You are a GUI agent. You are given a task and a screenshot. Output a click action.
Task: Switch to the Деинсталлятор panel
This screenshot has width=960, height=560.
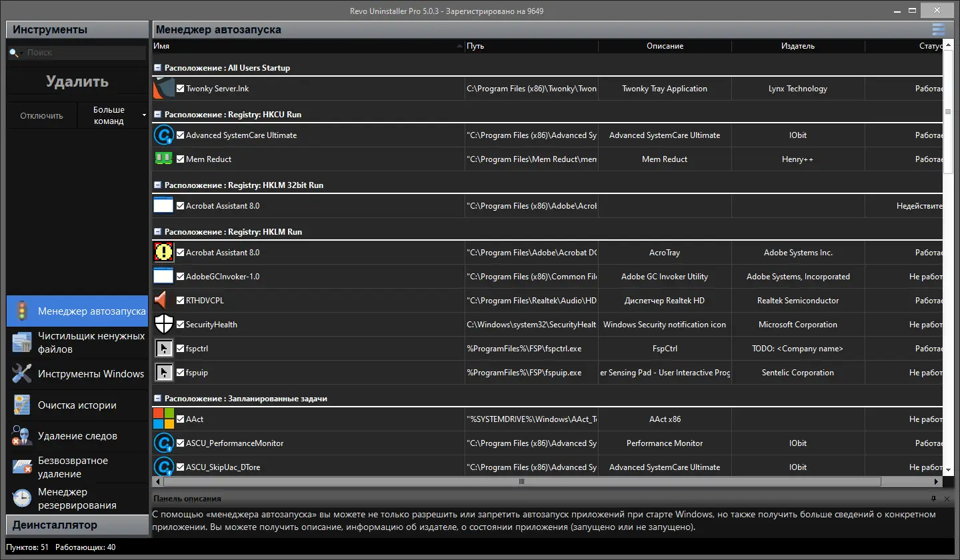(x=77, y=525)
